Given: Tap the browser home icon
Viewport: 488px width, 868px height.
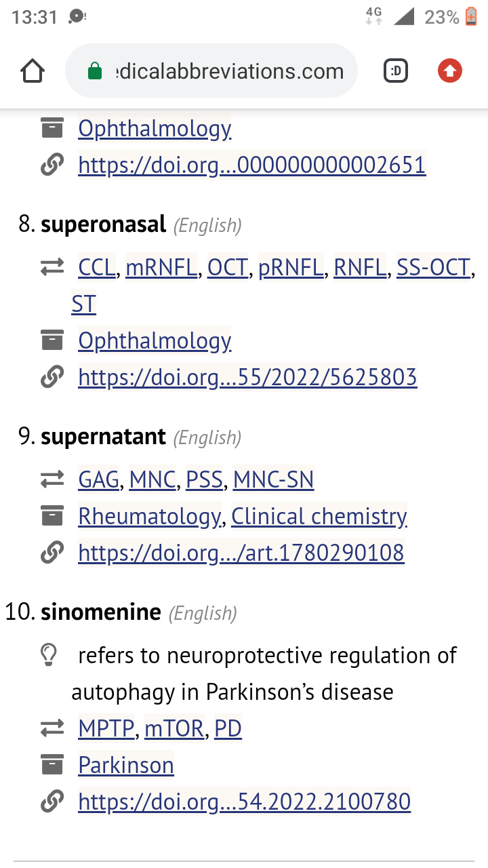Looking at the screenshot, I should click(x=33, y=71).
